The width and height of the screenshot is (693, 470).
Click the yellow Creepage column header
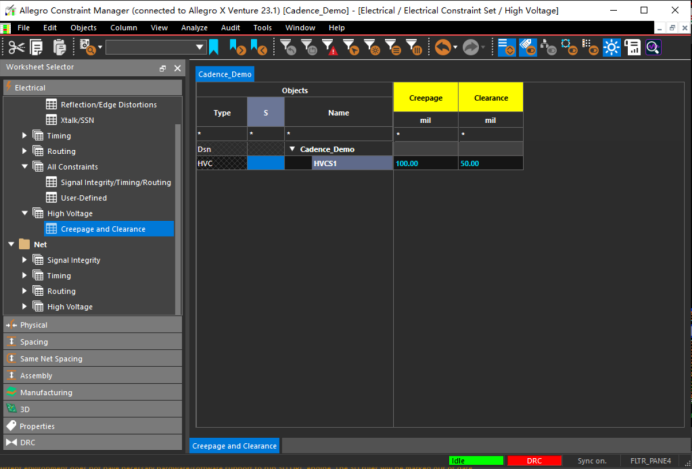coord(426,98)
